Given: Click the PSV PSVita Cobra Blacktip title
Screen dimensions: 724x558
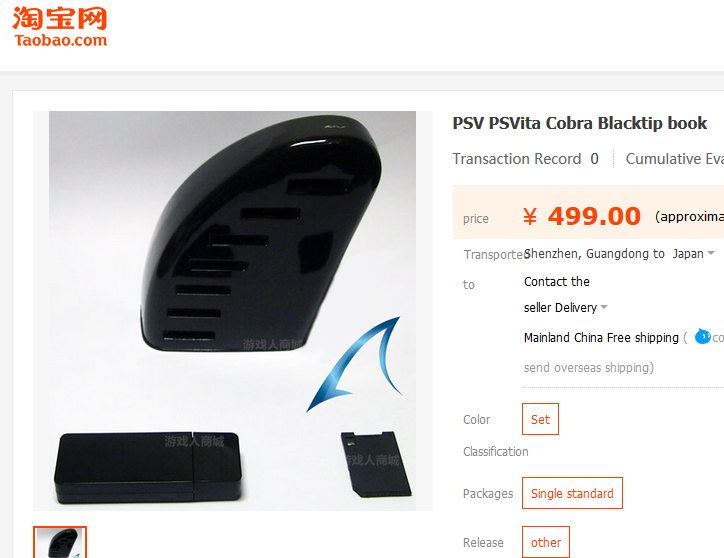Looking at the screenshot, I should pos(579,123).
